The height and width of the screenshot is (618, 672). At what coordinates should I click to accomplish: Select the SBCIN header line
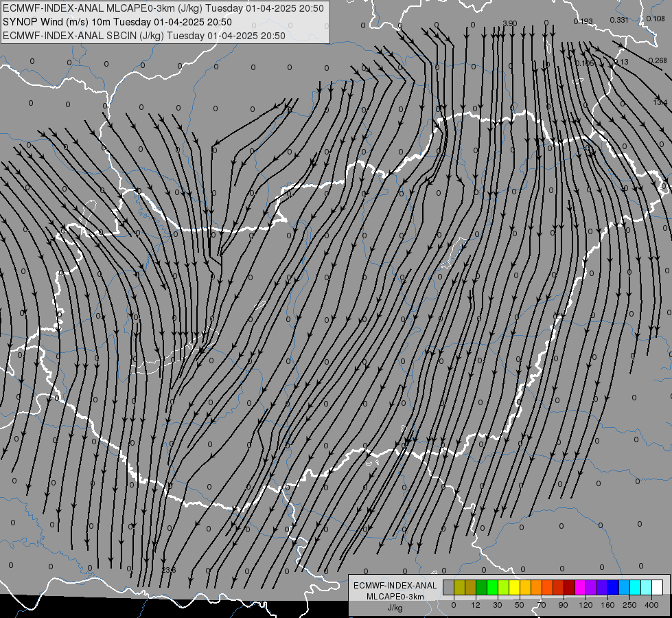pos(144,36)
